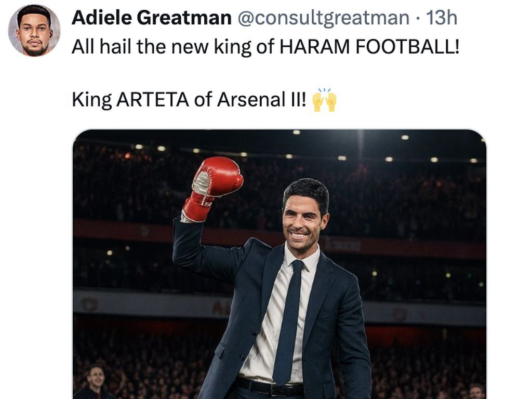Click the black belt in the photo
This screenshot has width=532, height=399.
tap(269, 388)
